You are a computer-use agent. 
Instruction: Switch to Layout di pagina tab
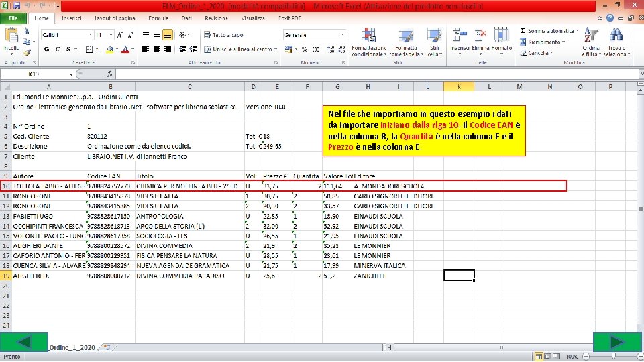(x=115, y=19)
